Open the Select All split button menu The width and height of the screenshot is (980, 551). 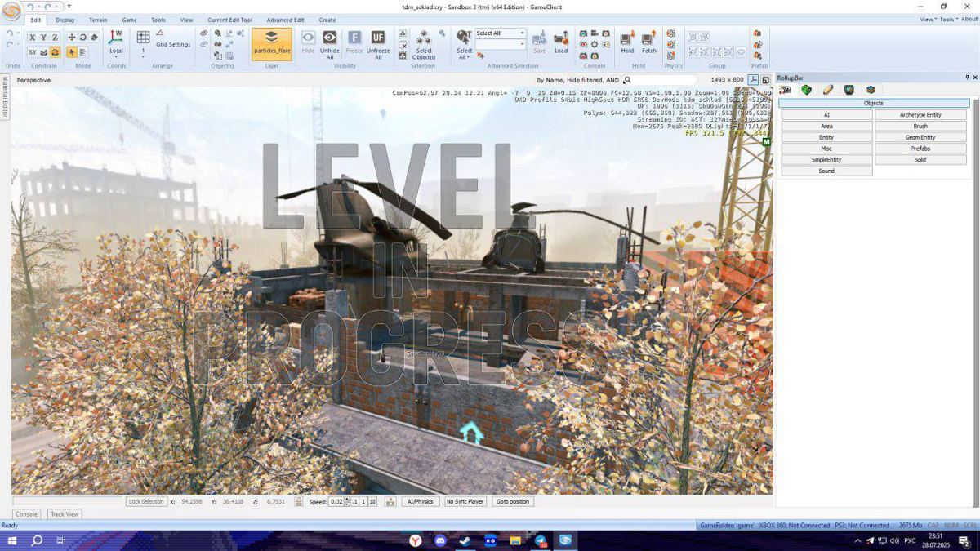(464, 56)
